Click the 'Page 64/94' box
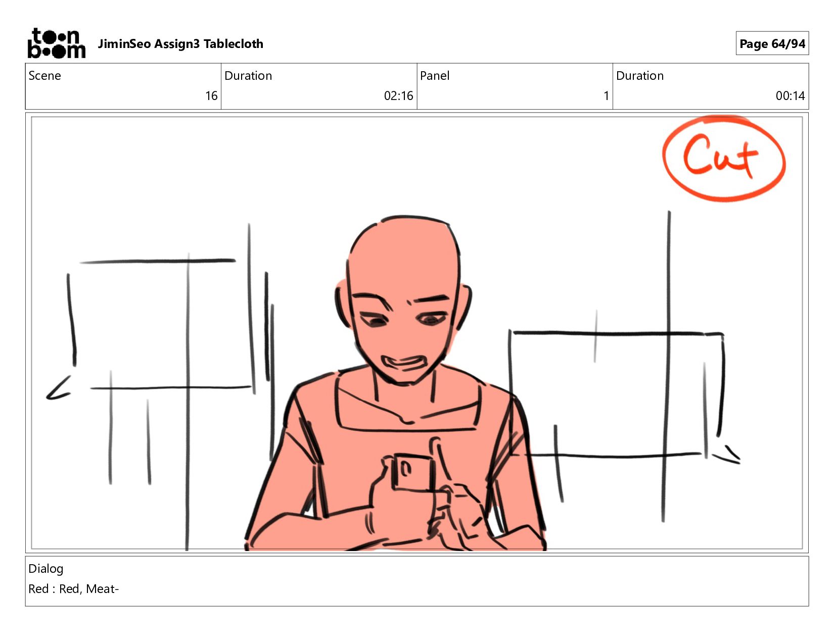Image resolution: width=834 pixels, height=644 pixels. (x=772, y=43)
